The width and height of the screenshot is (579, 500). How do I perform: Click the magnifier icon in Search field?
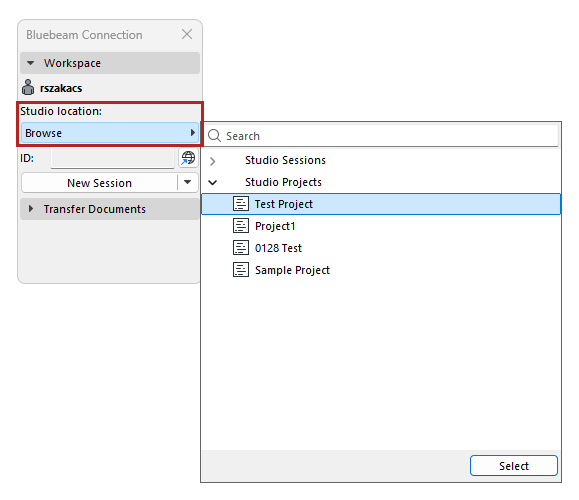coord(215,136)
